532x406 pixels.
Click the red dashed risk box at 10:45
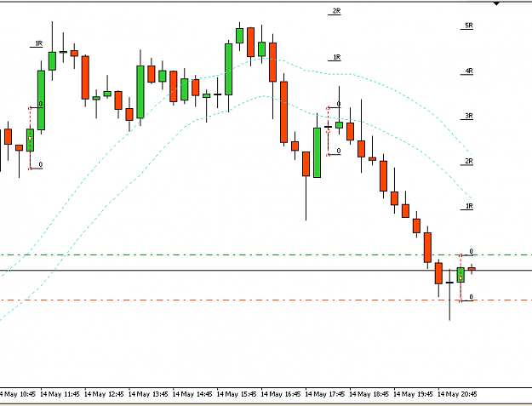[30, 138]
